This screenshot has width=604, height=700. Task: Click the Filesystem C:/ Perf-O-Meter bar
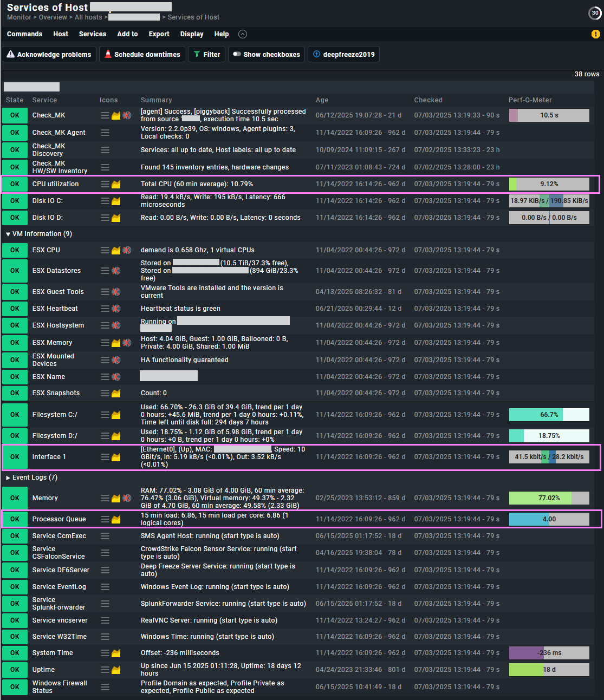(549, 415)
